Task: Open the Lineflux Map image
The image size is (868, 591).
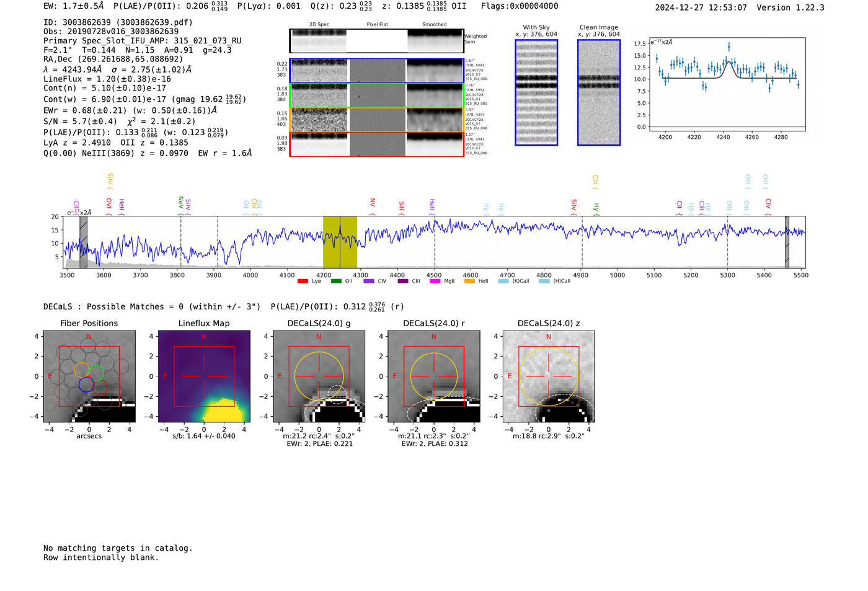Action: (204, 376)
